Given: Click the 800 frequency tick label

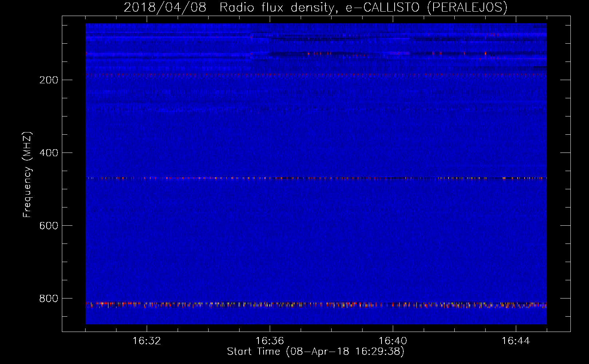Looking at the screenshot, I should [x=49, y=298].
